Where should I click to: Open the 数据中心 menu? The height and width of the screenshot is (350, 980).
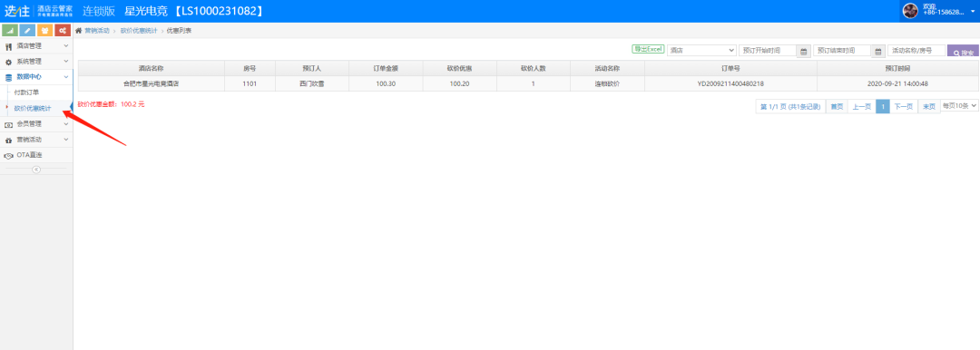(x=36, y=77)
